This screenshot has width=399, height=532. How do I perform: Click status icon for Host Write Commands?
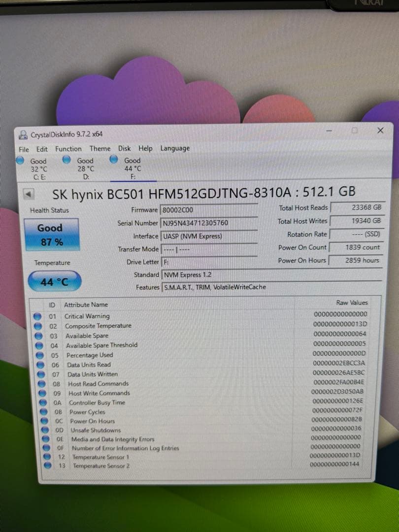pyautogui.click(x=42, y=393)
